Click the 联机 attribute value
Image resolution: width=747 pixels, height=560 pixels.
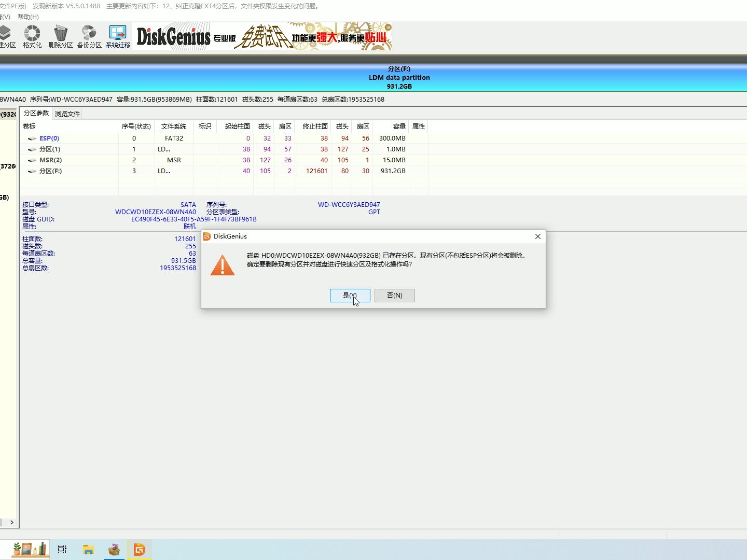point(190,227)
